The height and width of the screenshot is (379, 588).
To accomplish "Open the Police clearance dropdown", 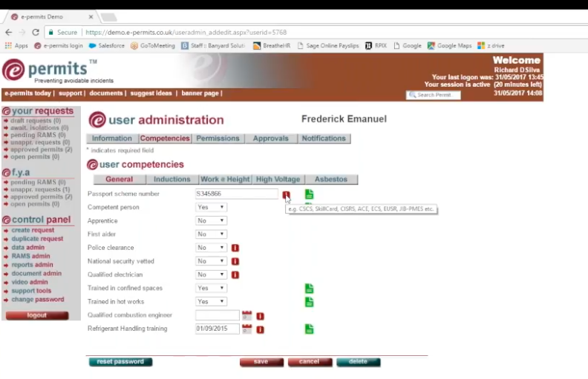I will [211, 248].
